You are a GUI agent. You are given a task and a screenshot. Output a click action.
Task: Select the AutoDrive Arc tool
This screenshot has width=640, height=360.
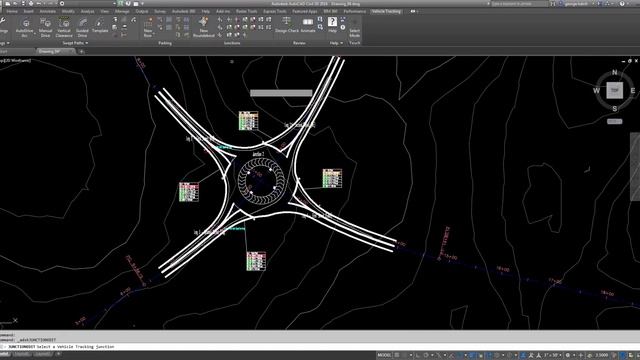(24, 28)
